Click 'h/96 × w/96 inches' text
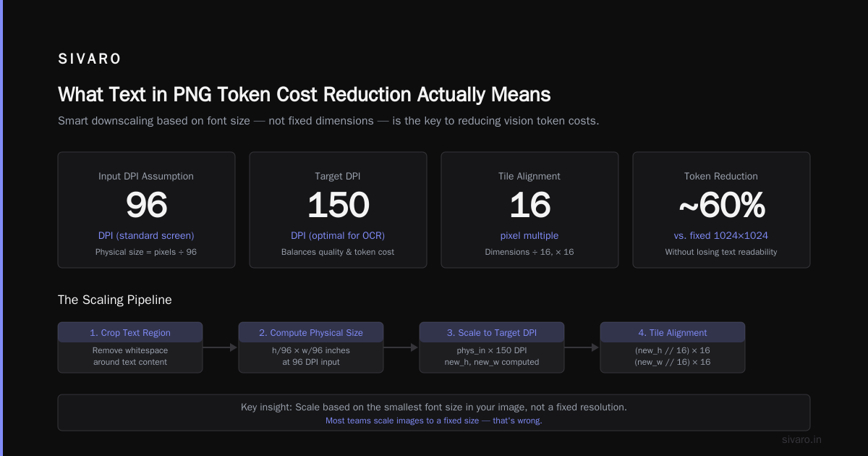The image size is (868, 456). point(311,350)
